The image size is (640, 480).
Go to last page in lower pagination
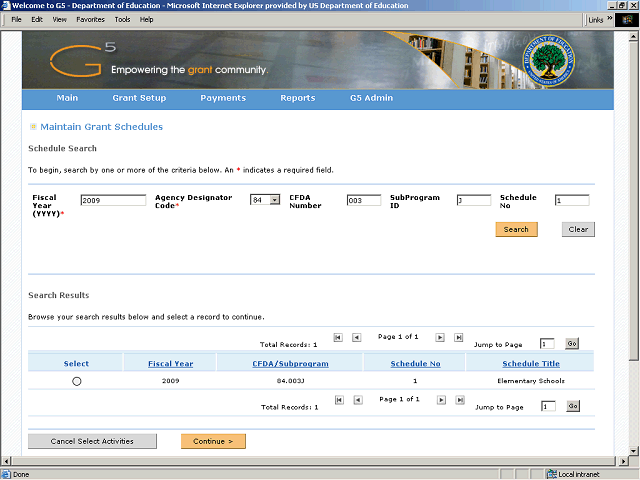(x=460, y=400)
